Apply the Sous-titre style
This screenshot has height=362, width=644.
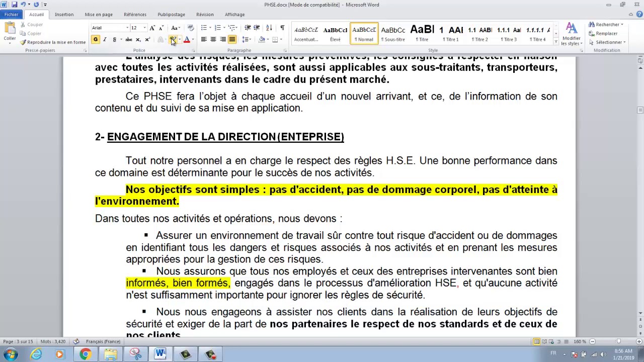393,34
